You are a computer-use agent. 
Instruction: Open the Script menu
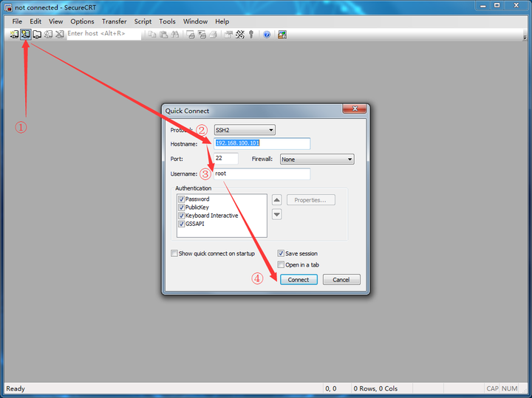coord(143,21)
